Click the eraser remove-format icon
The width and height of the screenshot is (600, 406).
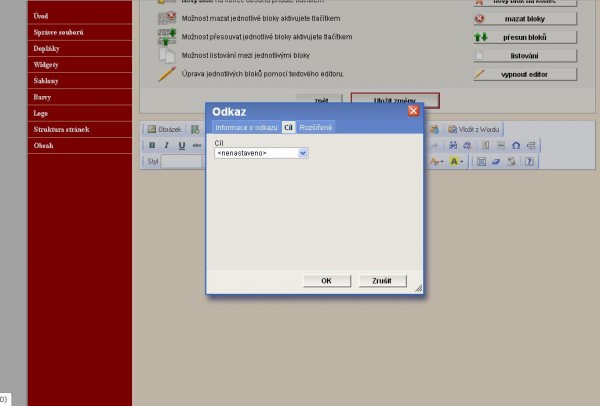(497, 161)
